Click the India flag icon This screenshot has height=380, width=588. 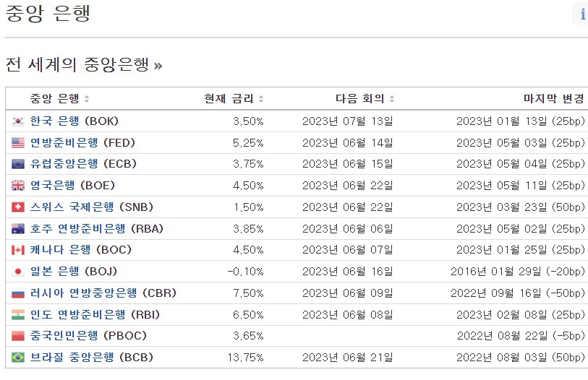click(x=18, y=314)
